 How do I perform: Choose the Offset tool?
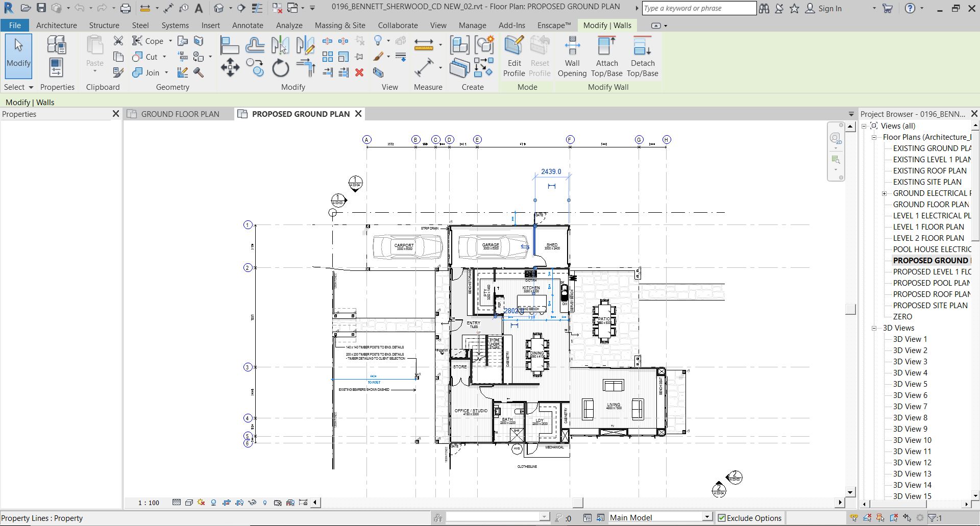[255, 45]
